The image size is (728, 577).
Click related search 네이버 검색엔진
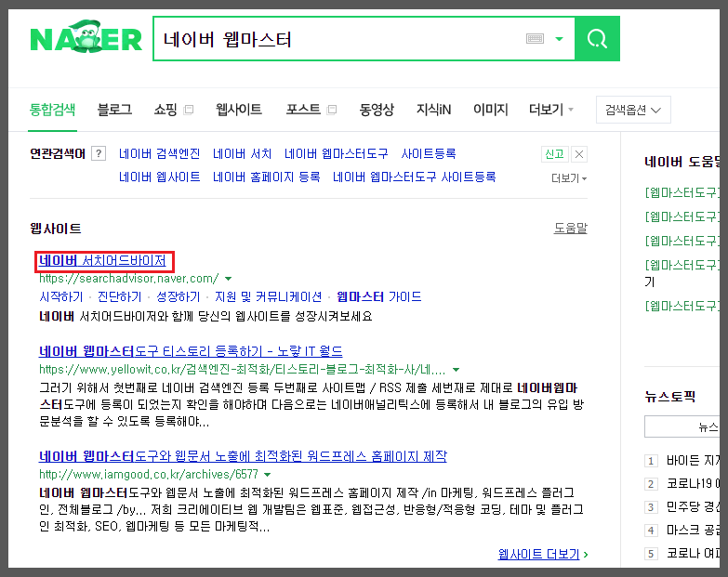pyautogui.click(x=159, y=153)
